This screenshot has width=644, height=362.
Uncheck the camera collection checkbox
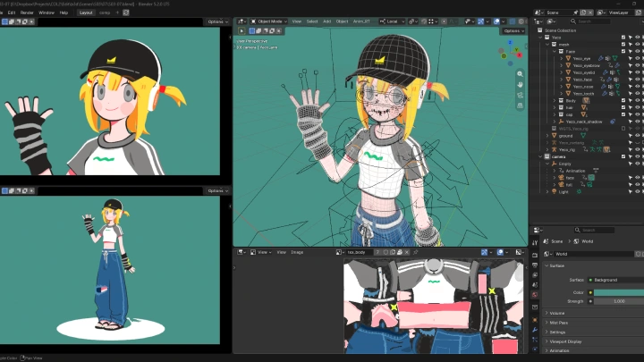pos(623,156)
